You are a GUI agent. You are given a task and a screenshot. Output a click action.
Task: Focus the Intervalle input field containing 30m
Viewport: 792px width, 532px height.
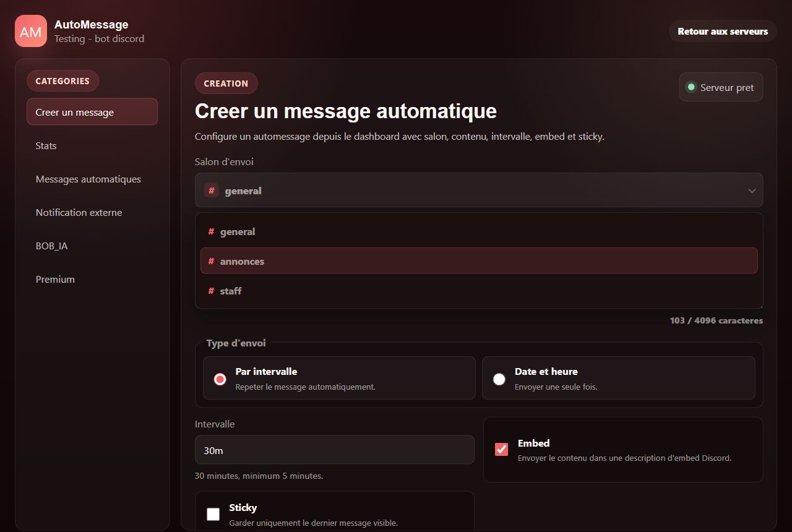[x=335, y=450]
